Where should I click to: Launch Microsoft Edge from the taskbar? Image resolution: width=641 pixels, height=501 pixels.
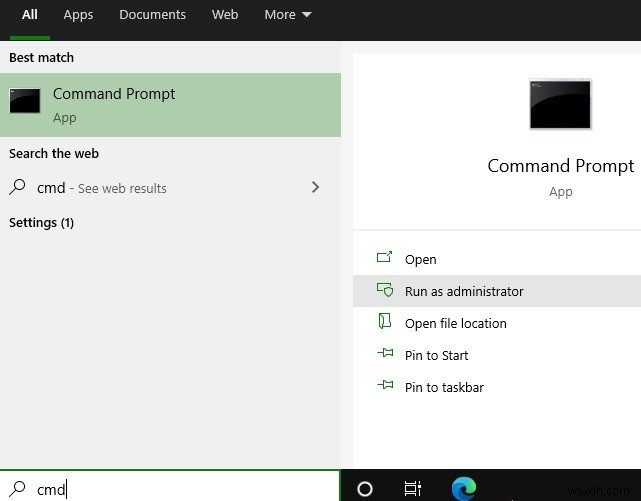(x=463, y=488)
